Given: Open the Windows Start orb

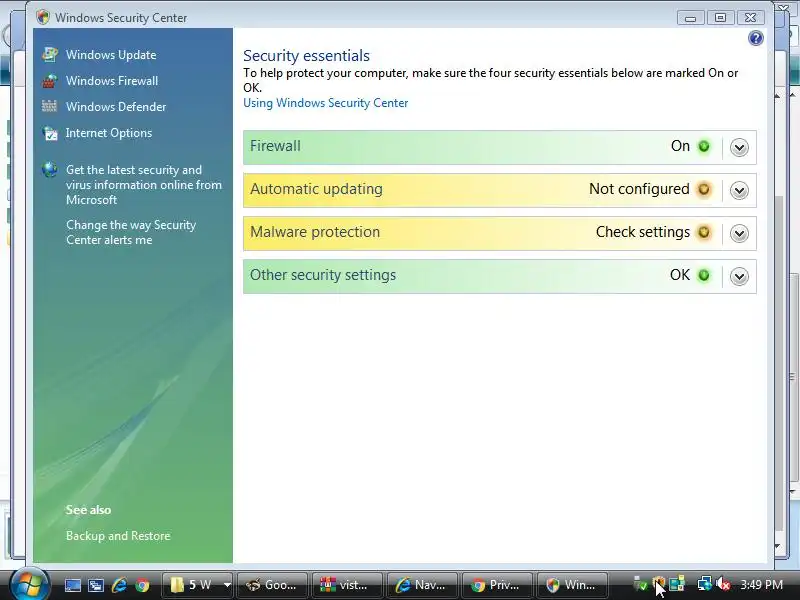Looking at the screenshot, I should tap(29, 584).
